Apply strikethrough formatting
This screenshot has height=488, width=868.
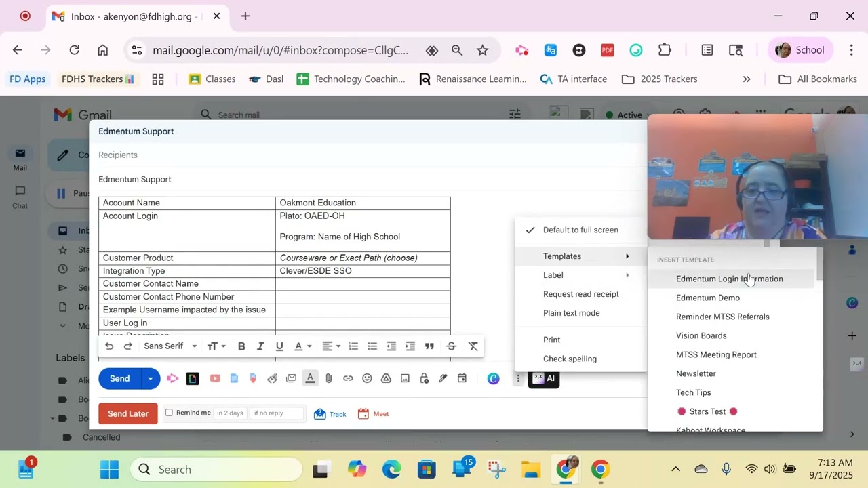(452, 346)
